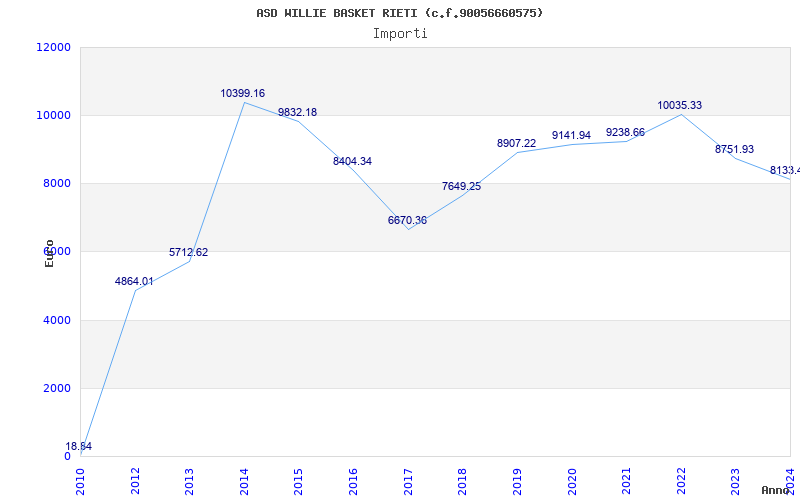
Task: Click the 6670.36 data label for 2017
Action: pos(407,221)
